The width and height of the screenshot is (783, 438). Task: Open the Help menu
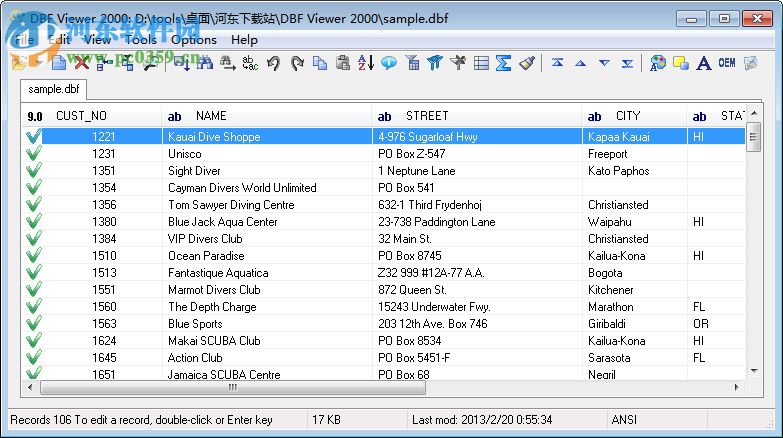tap(244, 39)
